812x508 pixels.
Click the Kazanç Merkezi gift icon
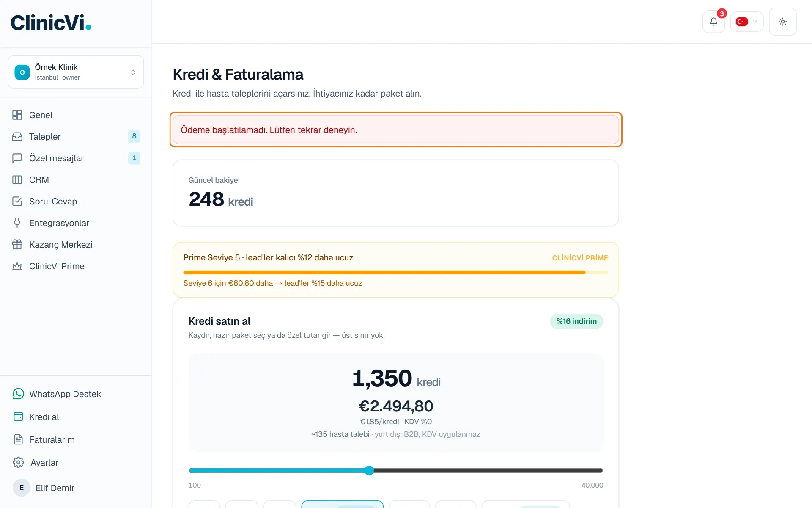point(17,245)
